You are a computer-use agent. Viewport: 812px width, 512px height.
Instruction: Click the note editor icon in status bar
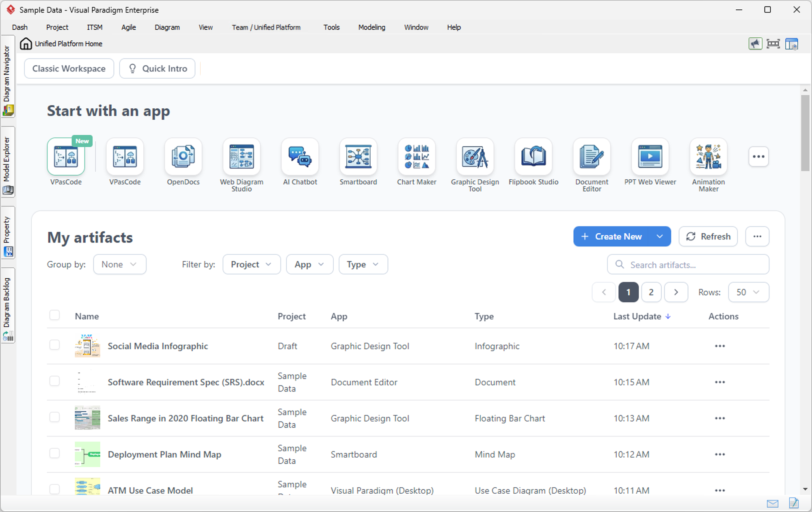794,503
